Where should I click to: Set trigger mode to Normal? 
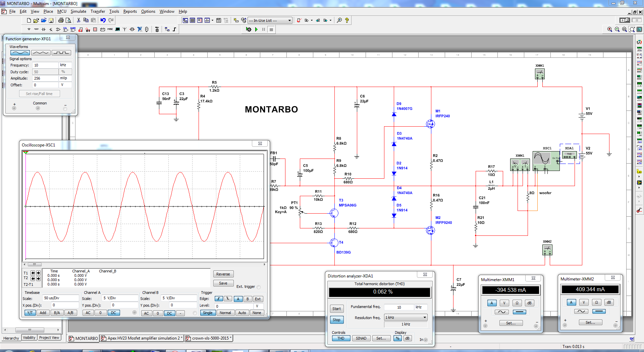[225, 313]
